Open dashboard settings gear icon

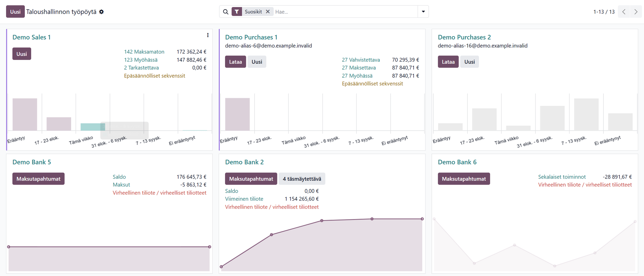point(101,12)
